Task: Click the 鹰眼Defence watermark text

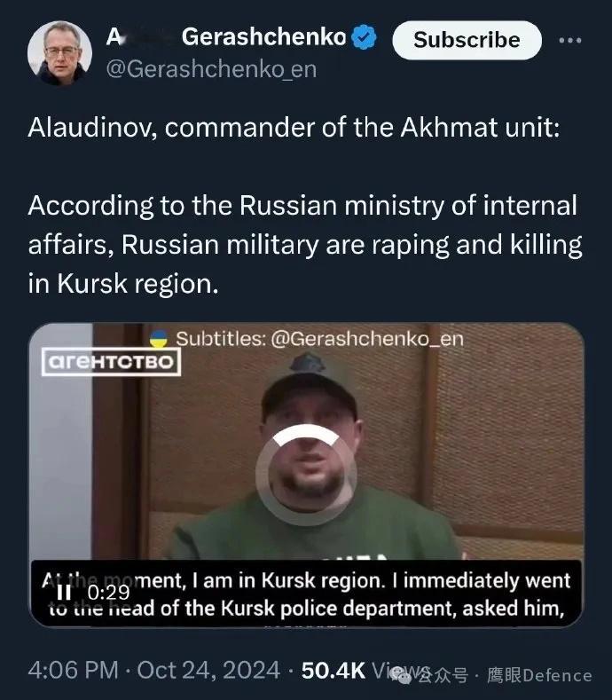Action: tap(539, 675)
